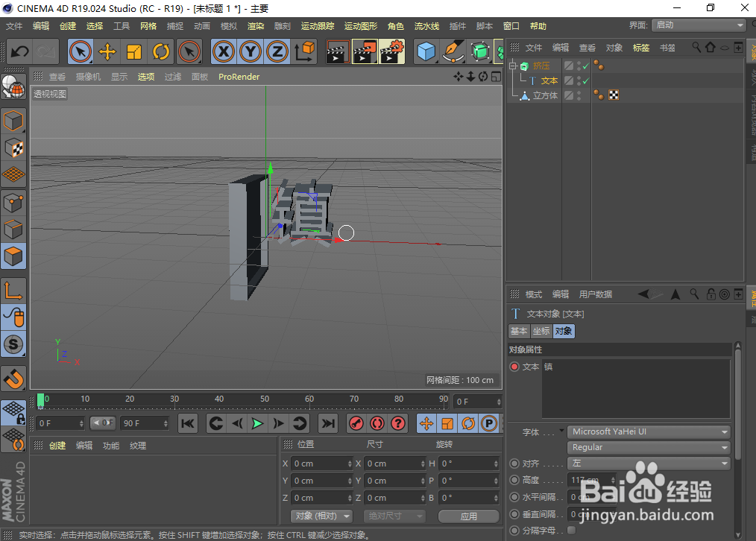Open the spline pen tool
The image size is (756, 541).
453,51
